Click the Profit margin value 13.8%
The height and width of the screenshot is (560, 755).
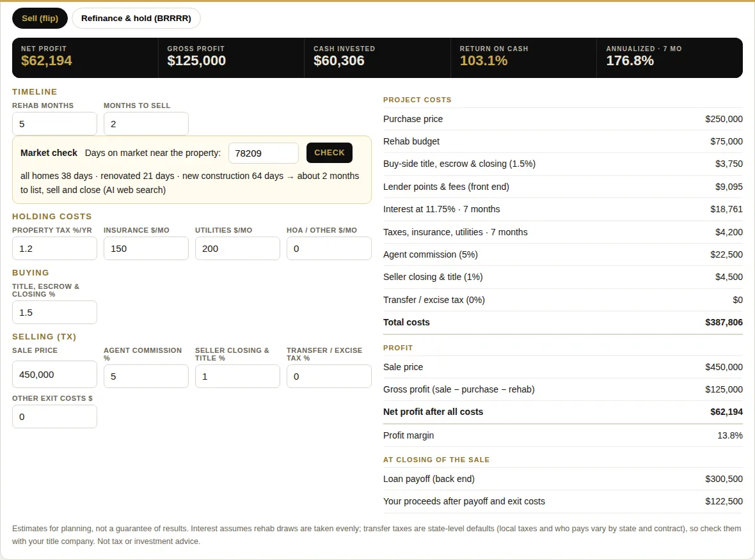pyautogui.click(x=730, y=435)
